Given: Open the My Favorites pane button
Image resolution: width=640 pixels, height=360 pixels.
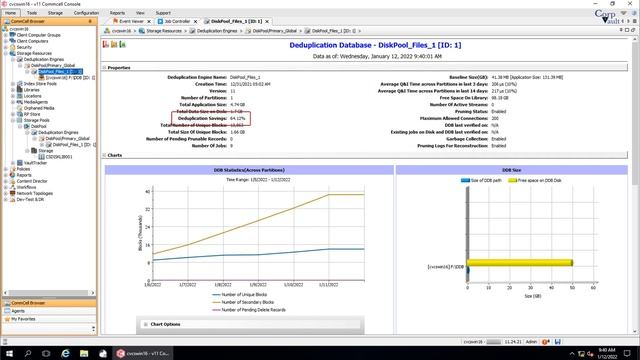Looking at the screenshot, I should [49, 319].
